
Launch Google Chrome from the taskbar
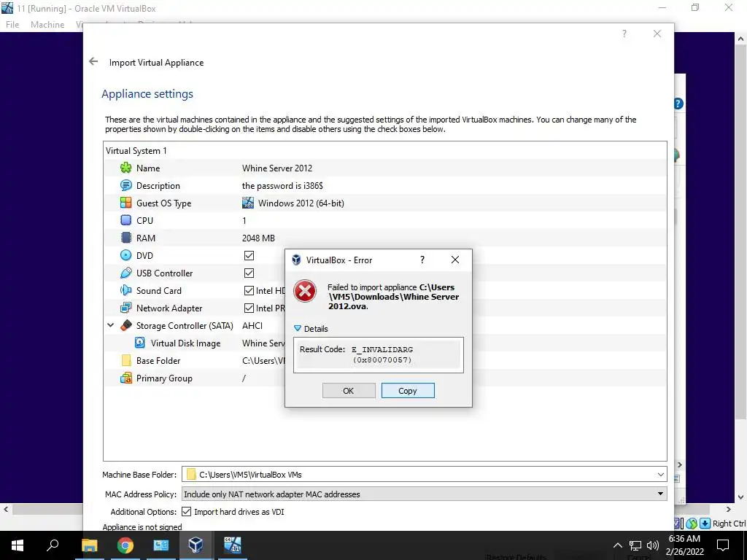[125, 545]
